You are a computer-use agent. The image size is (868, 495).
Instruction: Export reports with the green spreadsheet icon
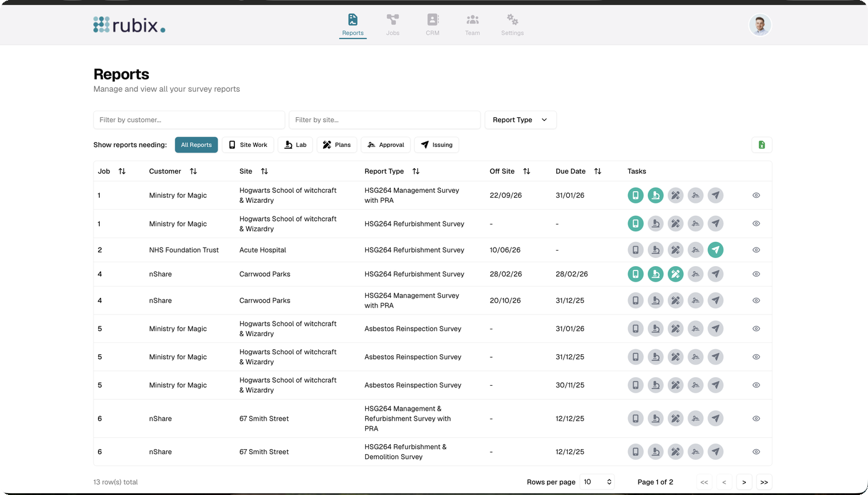(762, 145)
